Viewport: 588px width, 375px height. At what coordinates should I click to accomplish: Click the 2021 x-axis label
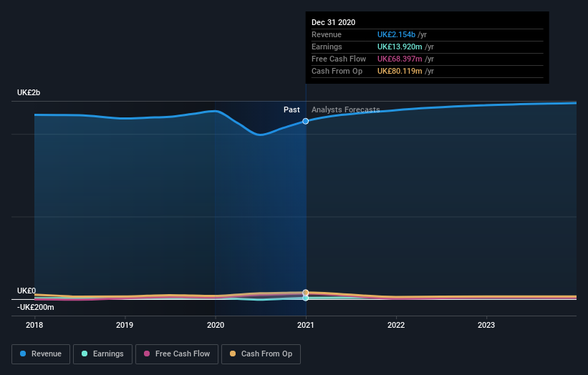(306, 325)
